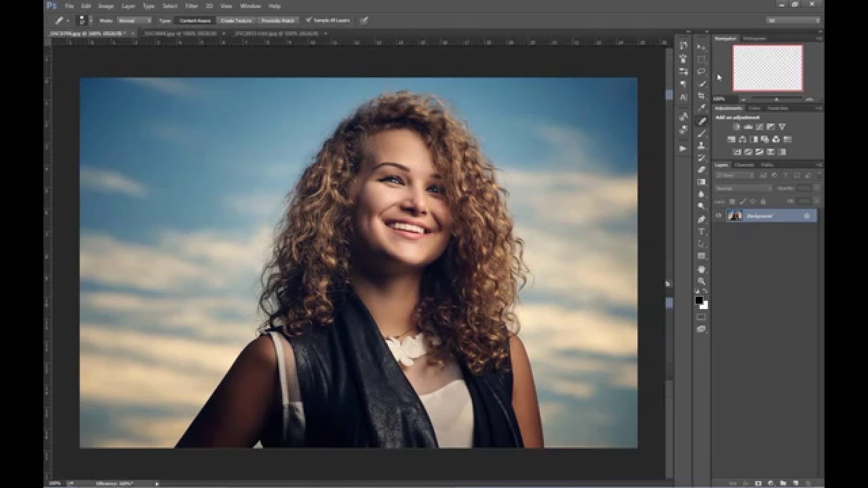Choose Create Texture healing type
Image resolution: width=868 pixels, height=488 pixels.
pos(236,20)
